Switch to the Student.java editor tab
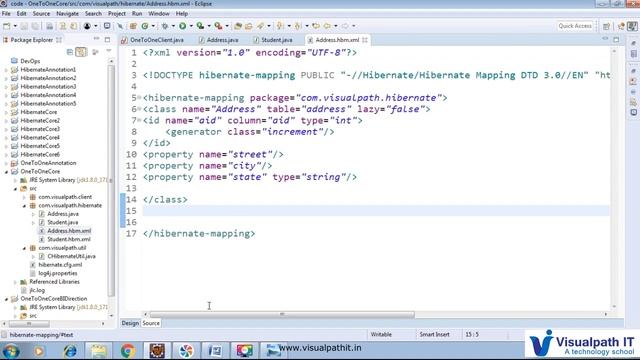 [273, 40]
